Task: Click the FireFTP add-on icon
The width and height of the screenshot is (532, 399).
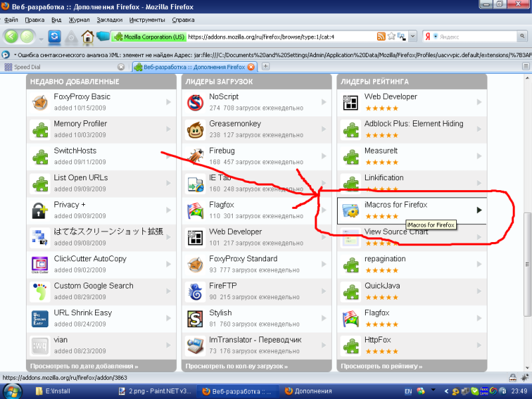Action: click(196, 291)
